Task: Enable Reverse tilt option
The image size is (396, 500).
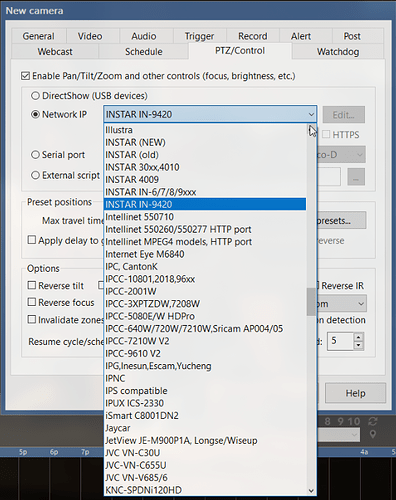Action: (x=32, y=285)
